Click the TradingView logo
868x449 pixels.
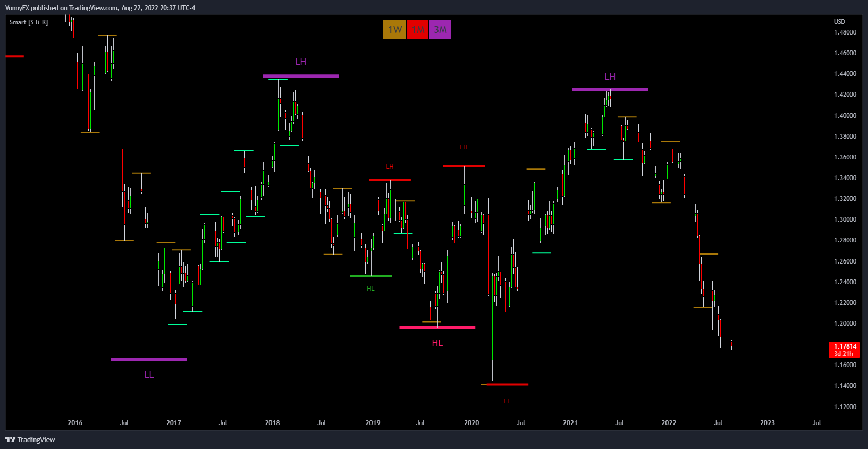(x=30, y=439)
